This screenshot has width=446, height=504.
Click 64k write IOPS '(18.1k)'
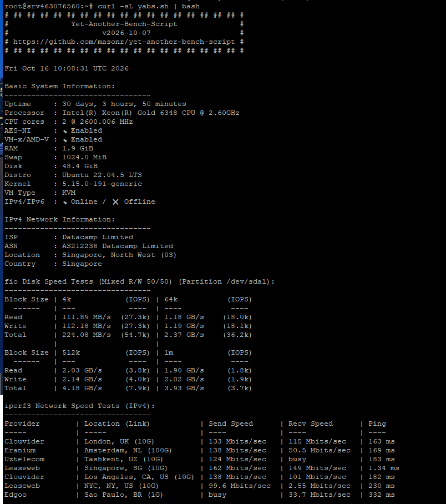[x=237, y=326]
